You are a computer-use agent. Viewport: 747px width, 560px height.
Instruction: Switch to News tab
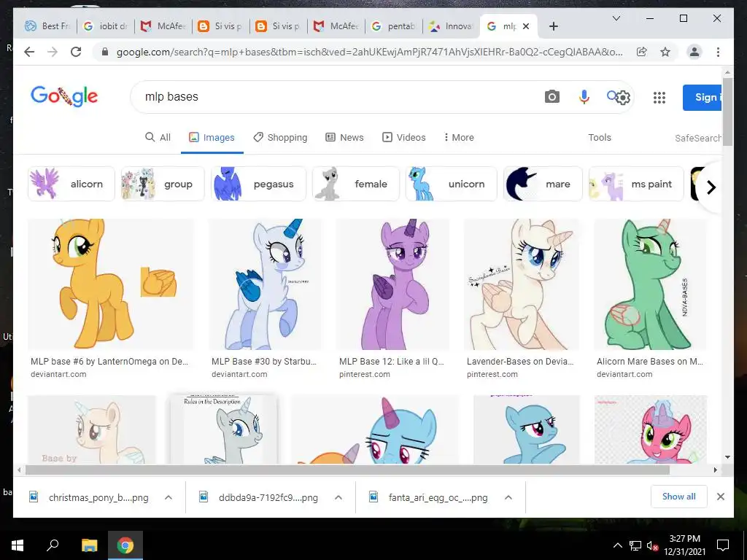point(344,138)
